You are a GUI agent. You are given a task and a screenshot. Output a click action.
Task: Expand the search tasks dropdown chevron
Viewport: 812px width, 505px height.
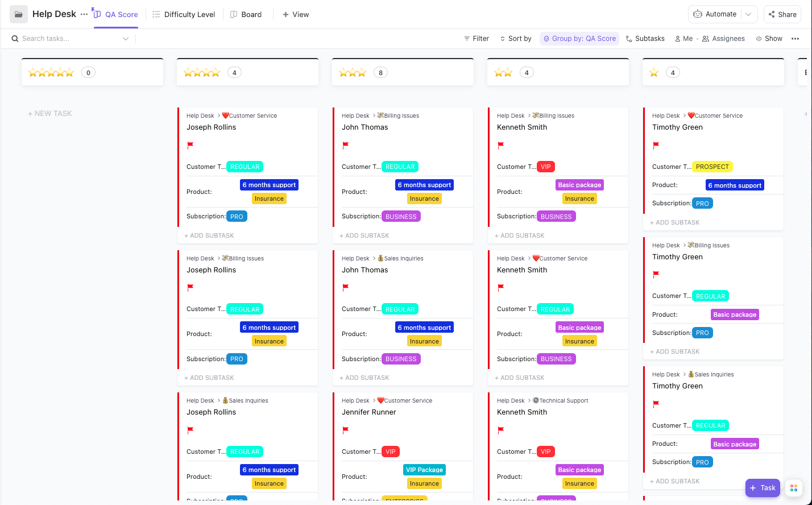(x=126, y=38)
